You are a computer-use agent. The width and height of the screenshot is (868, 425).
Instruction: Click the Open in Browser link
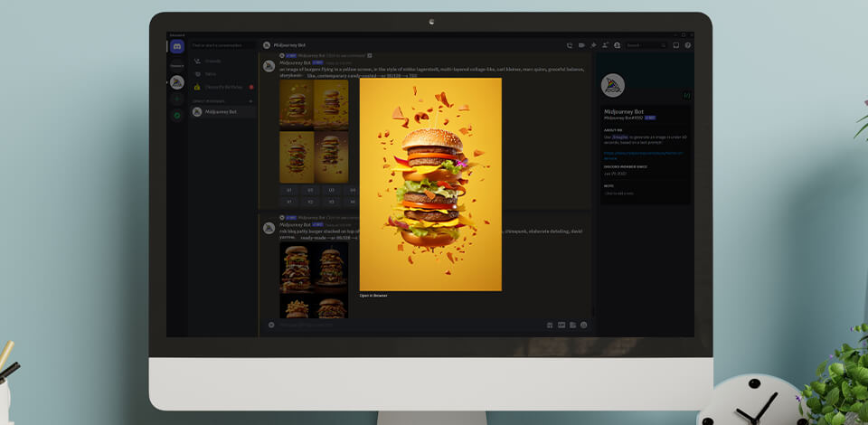(x=373, y=296)
